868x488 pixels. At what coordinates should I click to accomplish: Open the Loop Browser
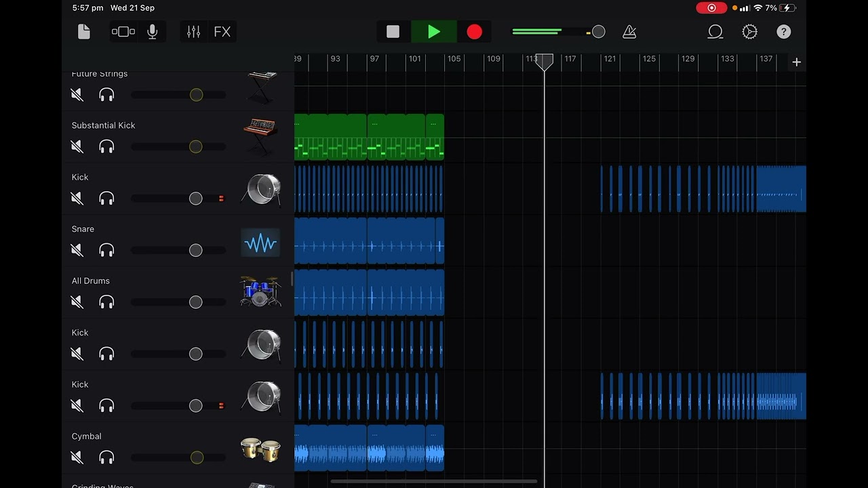pos(715,32)
